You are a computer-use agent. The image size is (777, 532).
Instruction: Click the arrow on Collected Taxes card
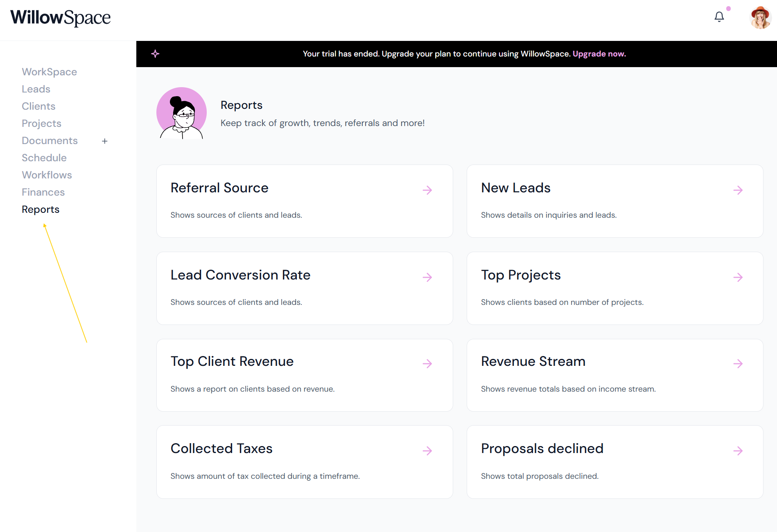click(x=427, y=451)
